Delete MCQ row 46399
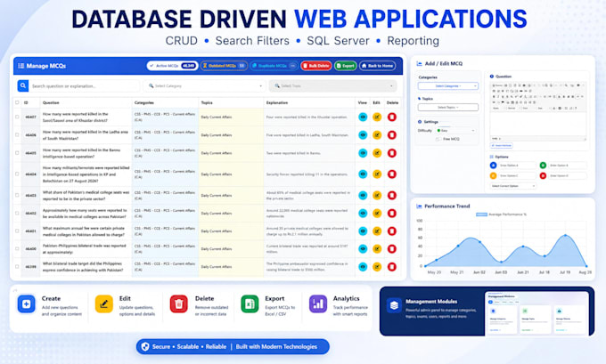The image size is (606, 364). (x=392, y=267)
